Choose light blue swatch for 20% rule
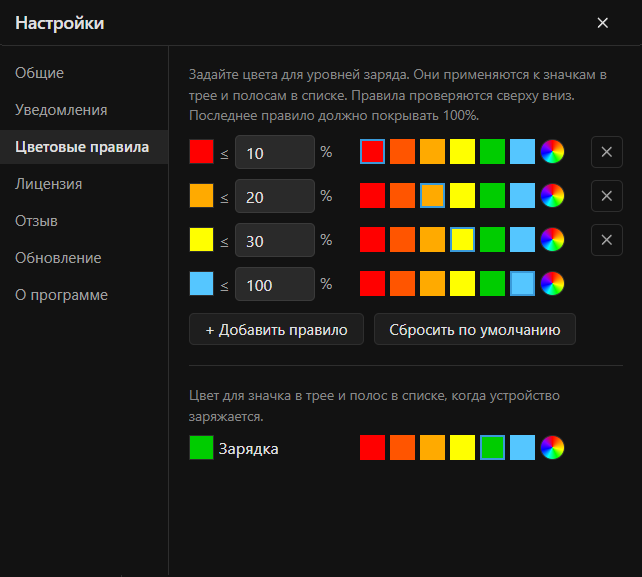Screen dimensions: 642x577 tap(522, 195)
